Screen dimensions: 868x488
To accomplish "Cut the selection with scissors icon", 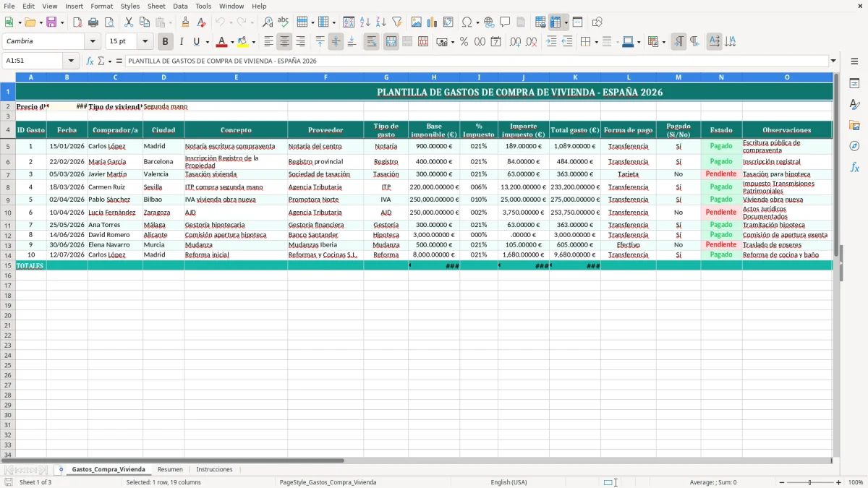I will (129, 22).
